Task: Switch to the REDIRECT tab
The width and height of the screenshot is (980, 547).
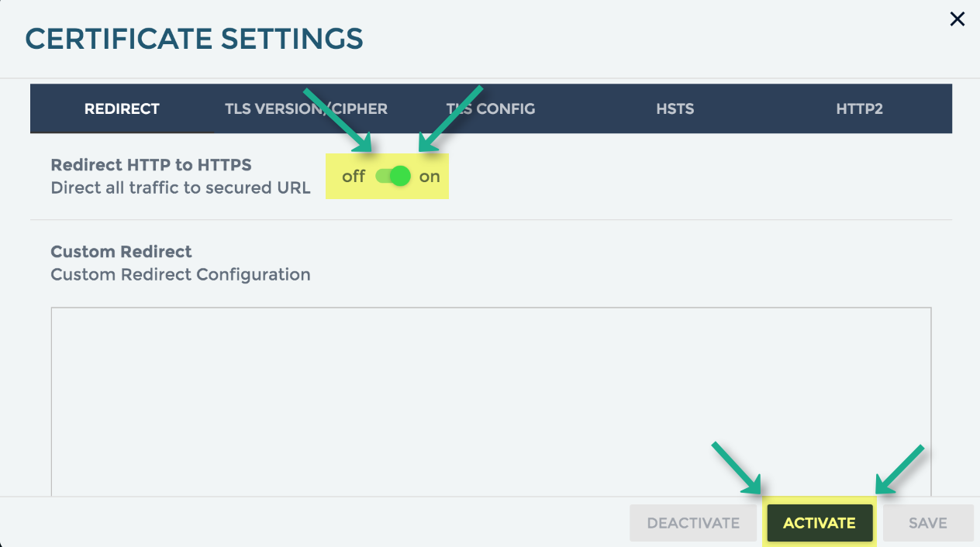Action: point(122,108)
